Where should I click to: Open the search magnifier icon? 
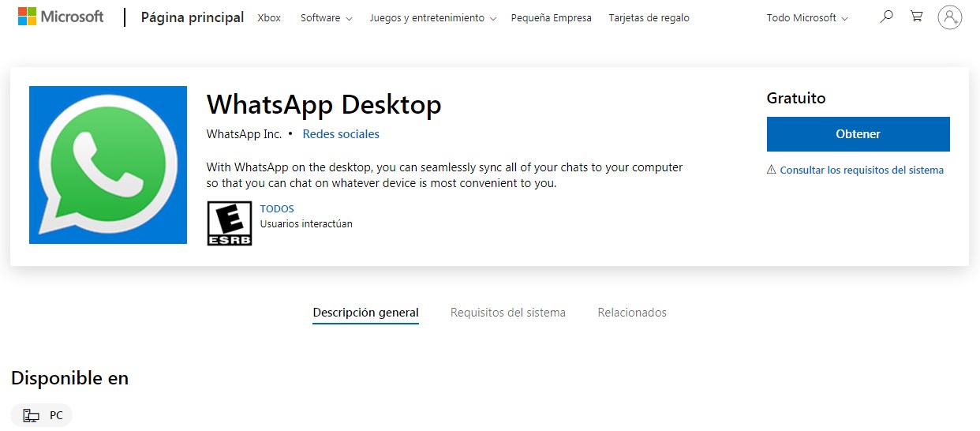click(887, 17)
